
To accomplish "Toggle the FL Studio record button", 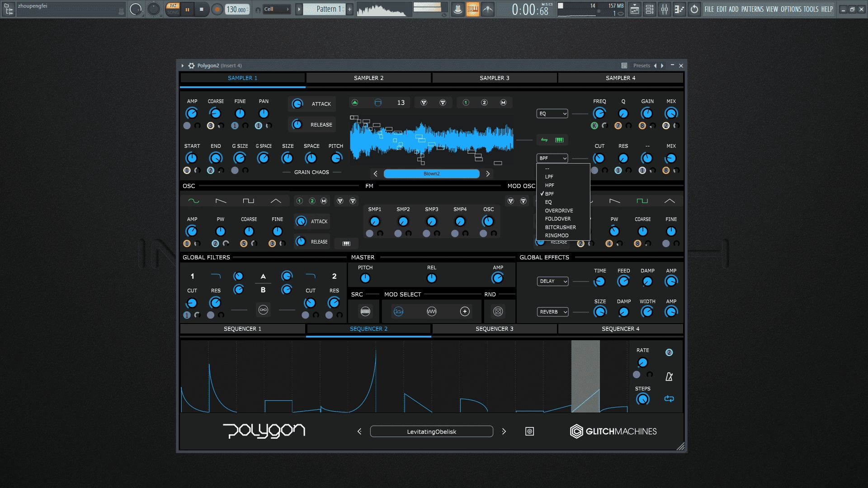I will pyautogui.click(x=217, y=9).
